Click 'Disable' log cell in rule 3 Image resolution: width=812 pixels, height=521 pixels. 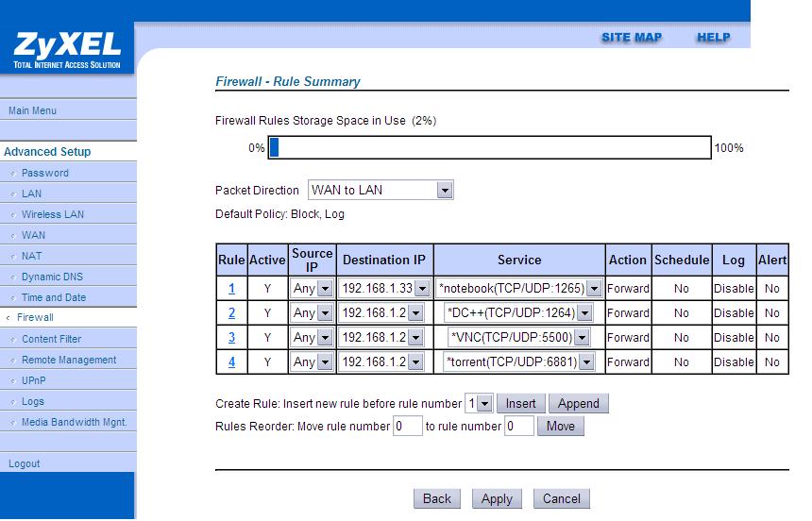pos(734,338)
